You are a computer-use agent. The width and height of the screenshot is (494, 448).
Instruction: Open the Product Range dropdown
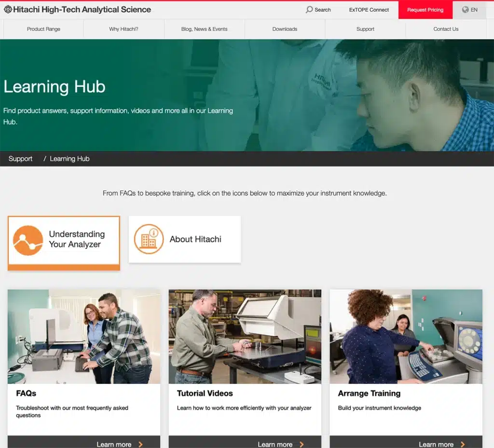point(43,29)
